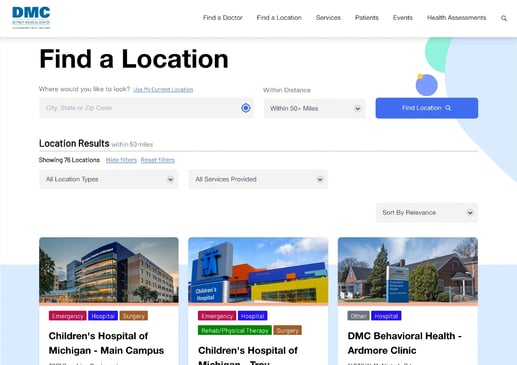Click the blue circle decoration above Find Location

click(x=426, y=85)
